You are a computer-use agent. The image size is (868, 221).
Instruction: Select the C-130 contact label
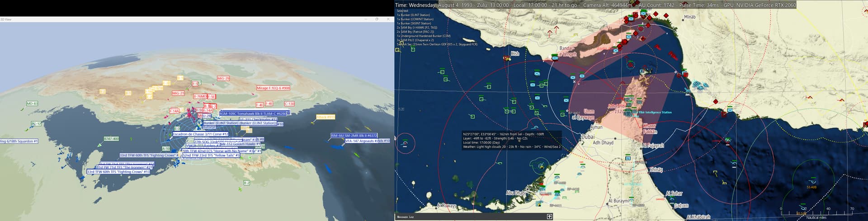point(289,104)
